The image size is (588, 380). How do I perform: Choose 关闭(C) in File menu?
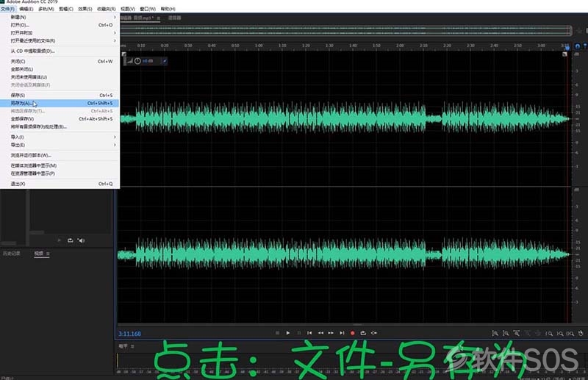[x=60, y=62]
